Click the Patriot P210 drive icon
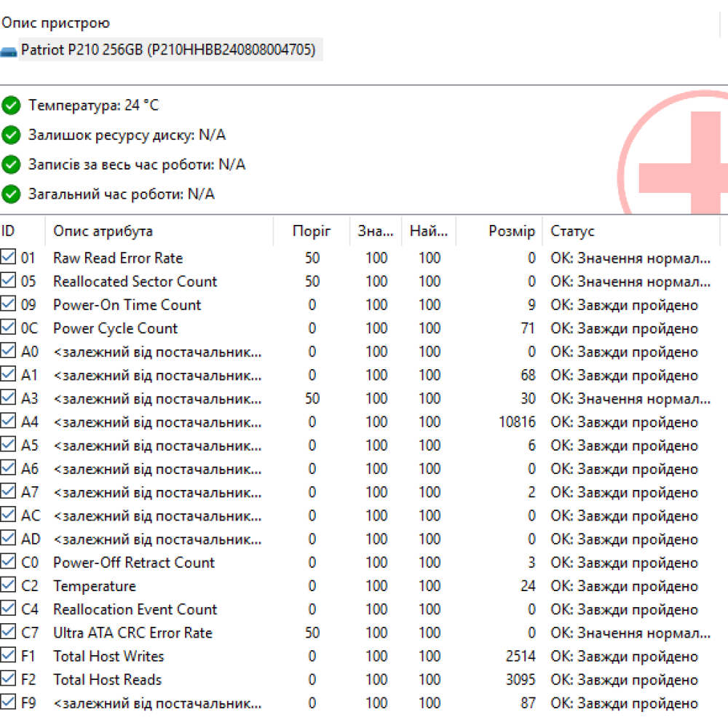This screenshot has width=728, height=728. click(x=9, y=52)
